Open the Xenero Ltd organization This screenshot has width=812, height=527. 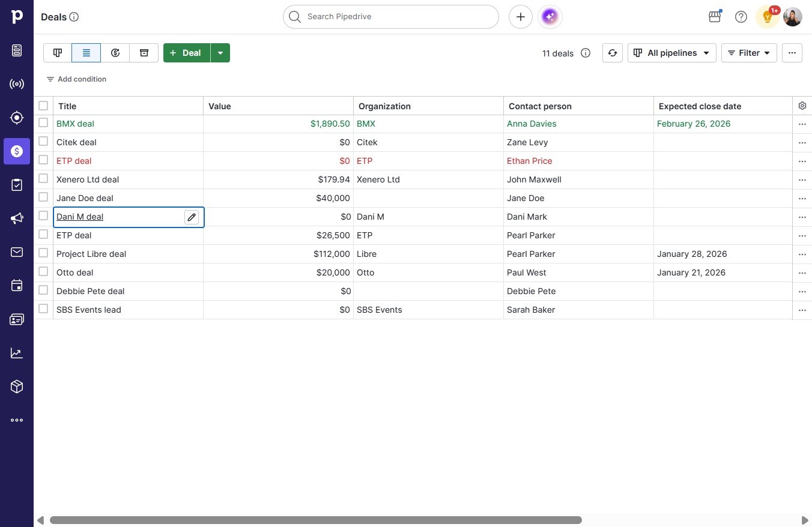click(x=378, y=179)
